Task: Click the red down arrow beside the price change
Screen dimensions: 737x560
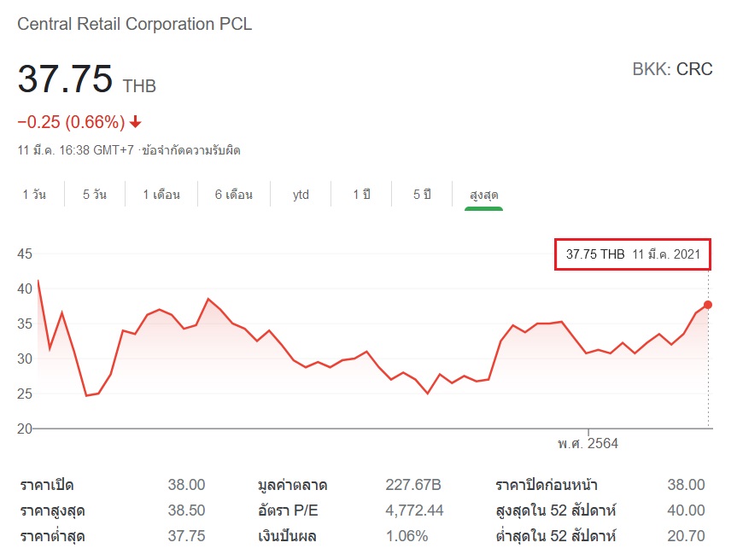Action: (135, 122)
